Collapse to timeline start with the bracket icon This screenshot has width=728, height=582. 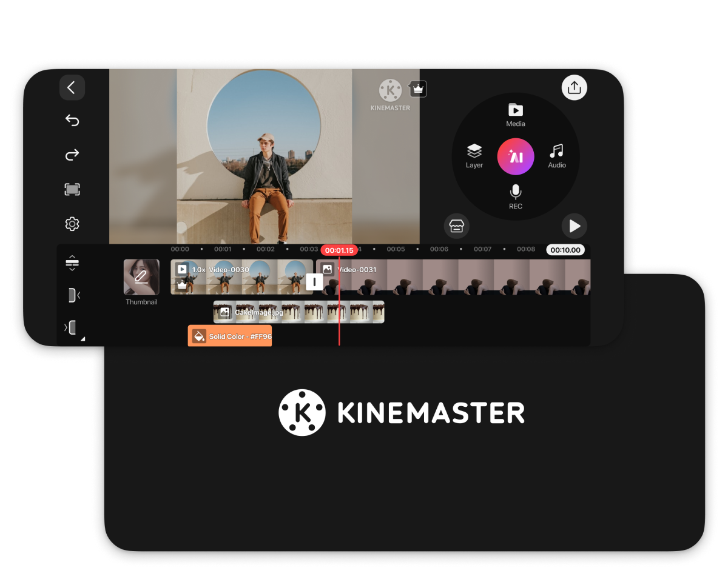72,295
